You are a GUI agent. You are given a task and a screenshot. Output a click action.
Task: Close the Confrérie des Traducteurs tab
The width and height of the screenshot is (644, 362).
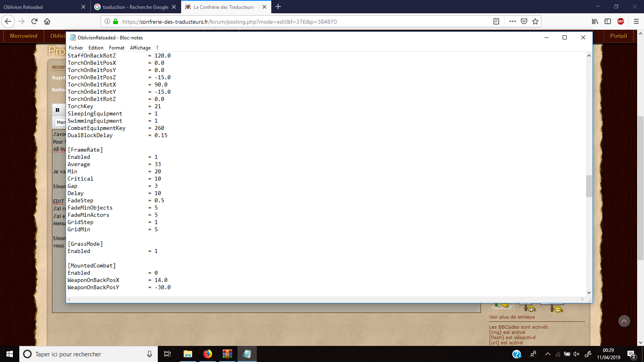click(x=264, y=7)
